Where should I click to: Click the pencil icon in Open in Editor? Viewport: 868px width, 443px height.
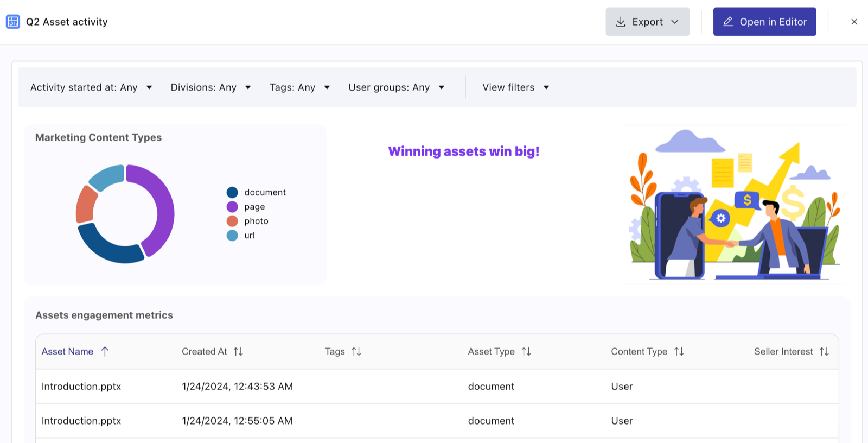pyautogui.click(x=728, y=22)
